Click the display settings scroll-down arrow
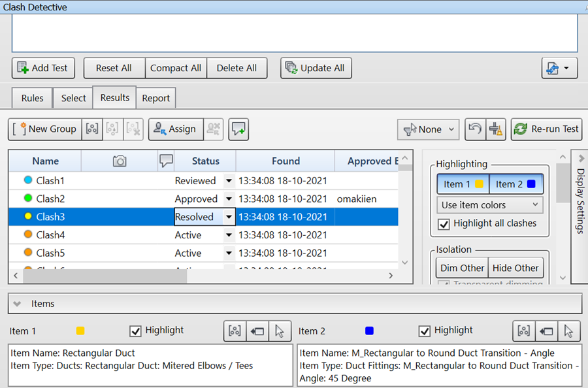This screenshot has width=588, height=388. [563, 278]
